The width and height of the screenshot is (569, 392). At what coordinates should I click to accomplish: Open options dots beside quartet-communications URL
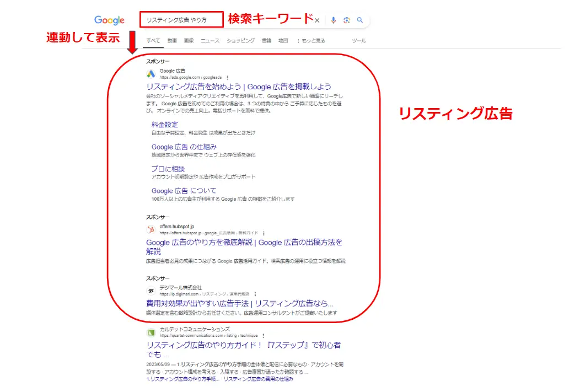pyautogui.click(x=264, y=336)
